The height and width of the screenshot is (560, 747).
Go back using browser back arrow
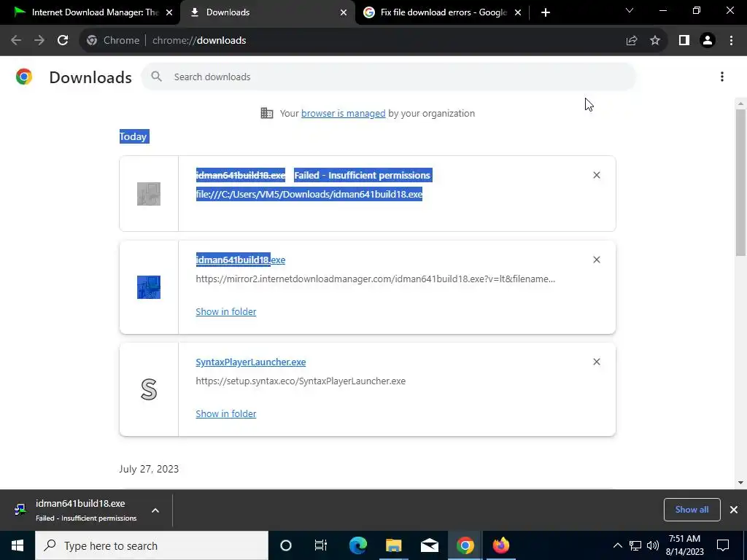16,41
